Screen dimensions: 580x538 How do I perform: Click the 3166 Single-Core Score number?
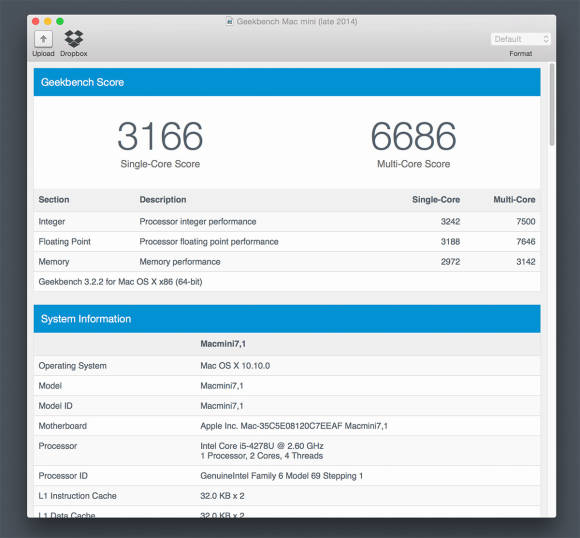coord(160,136)
